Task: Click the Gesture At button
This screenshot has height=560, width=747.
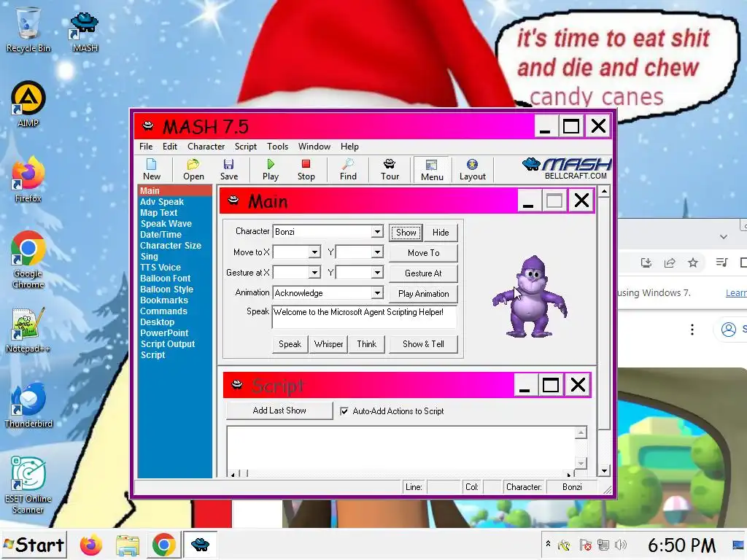Action: (x=424, y=273)
